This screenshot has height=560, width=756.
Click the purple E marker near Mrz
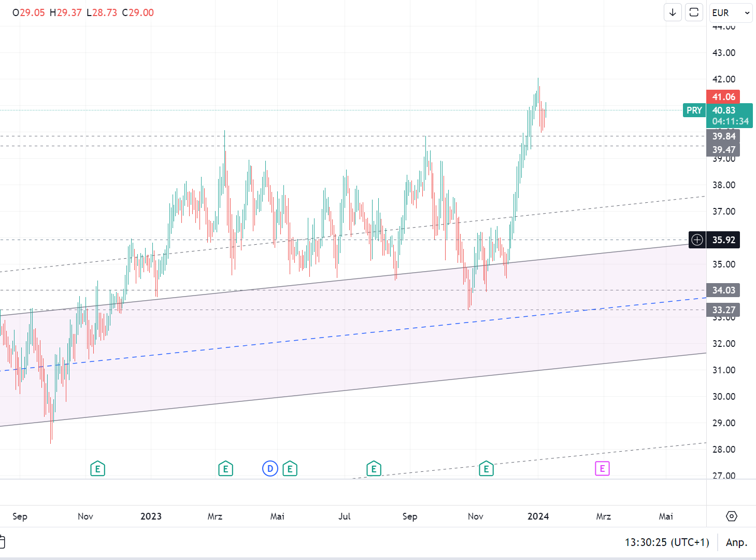pyautogui.click(x=602, y=468)
